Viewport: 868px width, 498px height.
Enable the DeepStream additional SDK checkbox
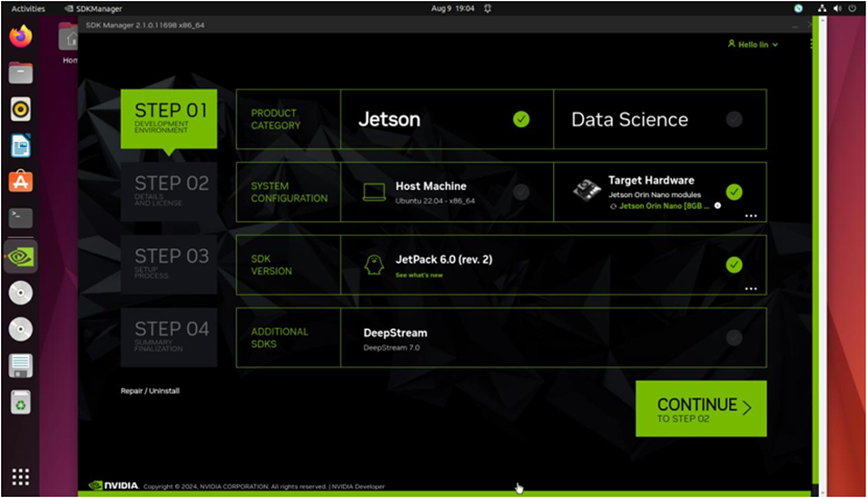tap(734, 337)
